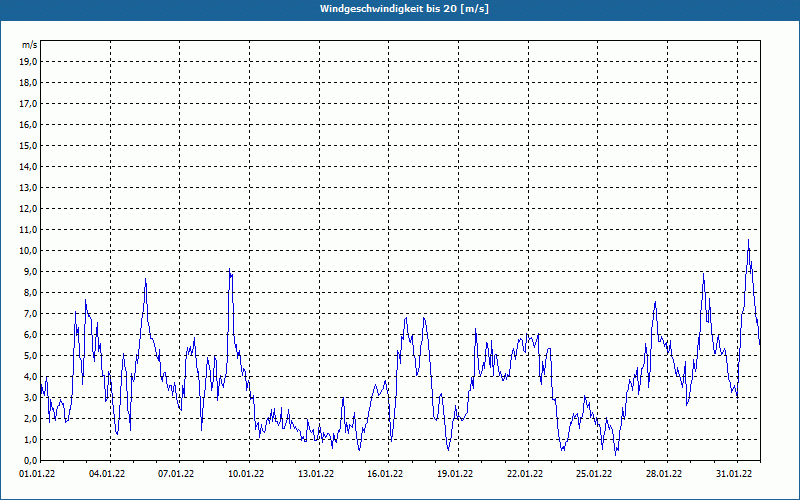Image resolution: width=800 pixels, height=500 pixels.
Task: Select the 07.01.22 date label
Action: tap(176, 474)
